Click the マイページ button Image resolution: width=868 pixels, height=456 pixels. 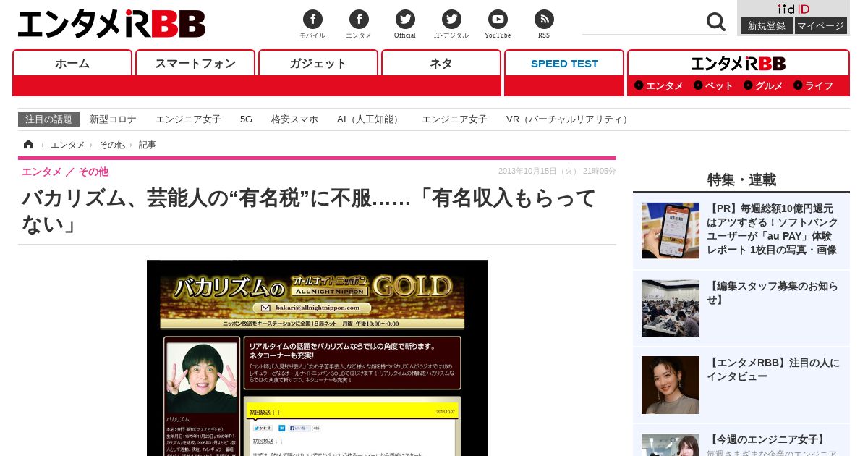pyautogui.click(x=821, y=26)
